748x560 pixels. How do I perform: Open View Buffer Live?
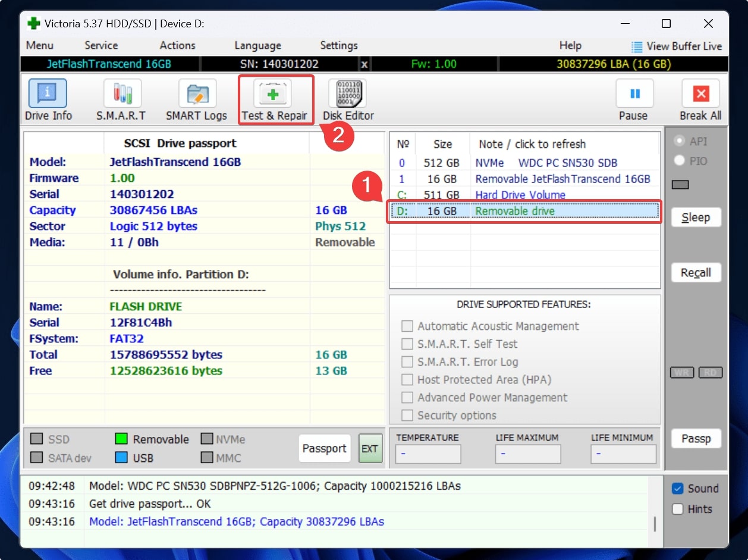[x=677, y=46]
